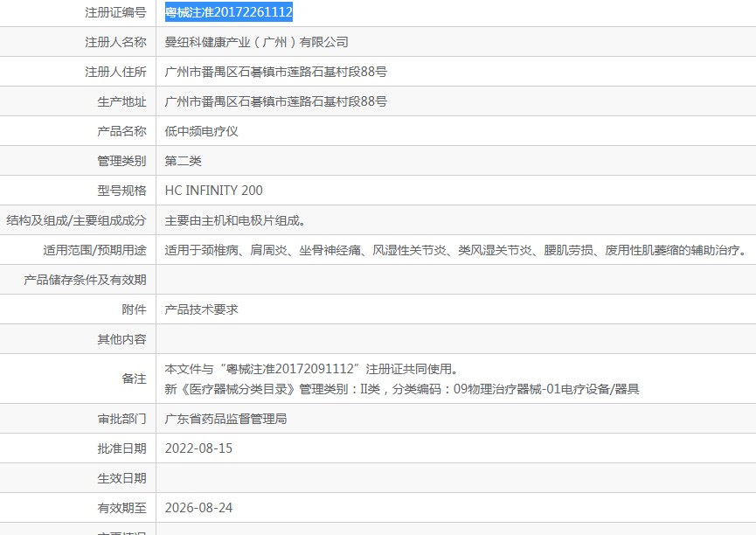
Task: Click the 审批部门 label
Action: (x=122, y=419)
